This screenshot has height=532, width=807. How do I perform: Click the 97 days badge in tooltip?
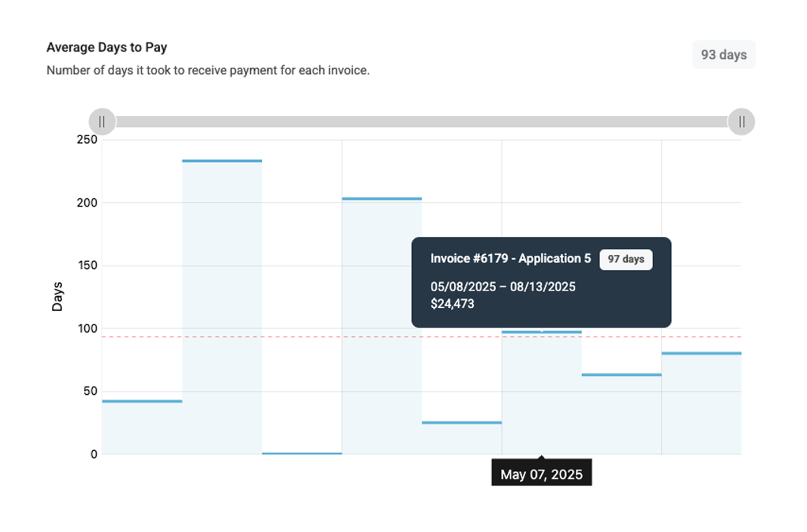[625, 259]
